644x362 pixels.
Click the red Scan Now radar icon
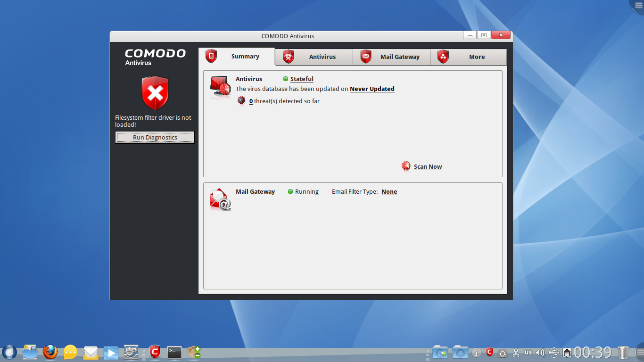(x=406, y=166)
